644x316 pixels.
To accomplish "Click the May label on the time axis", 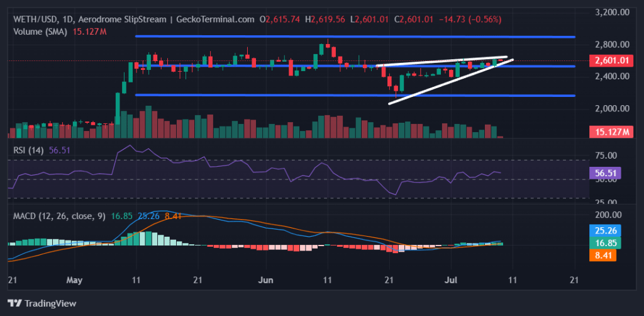I will click(x=75, y=278).
